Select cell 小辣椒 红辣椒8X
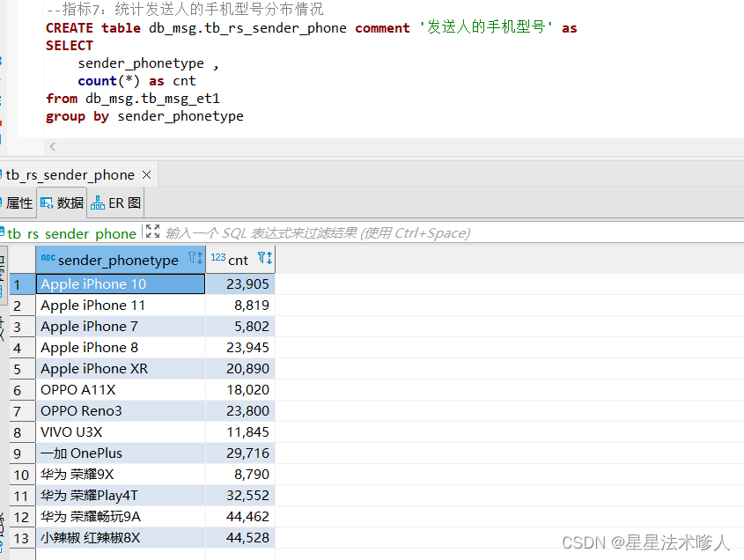Viewport: 744px width, 560px height. 121,538
